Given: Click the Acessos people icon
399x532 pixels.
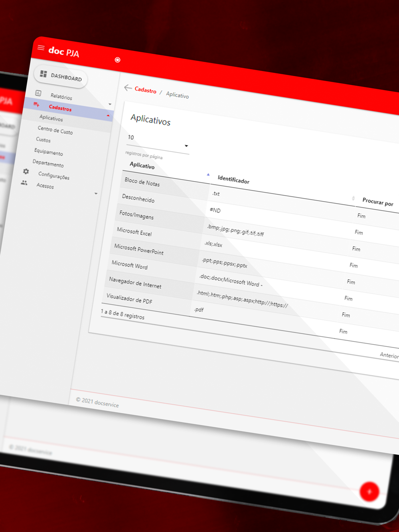Looking at the screenshot, I should (24, 183).
